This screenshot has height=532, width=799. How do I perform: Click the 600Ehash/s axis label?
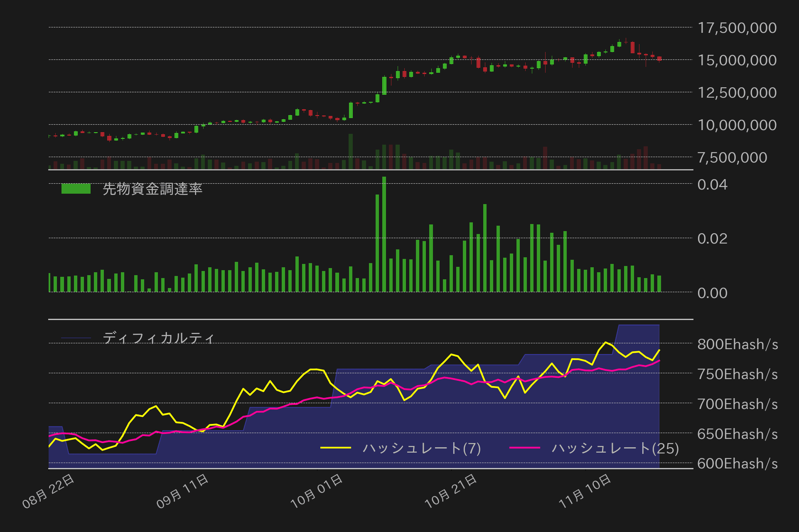[x=737, y=463]
